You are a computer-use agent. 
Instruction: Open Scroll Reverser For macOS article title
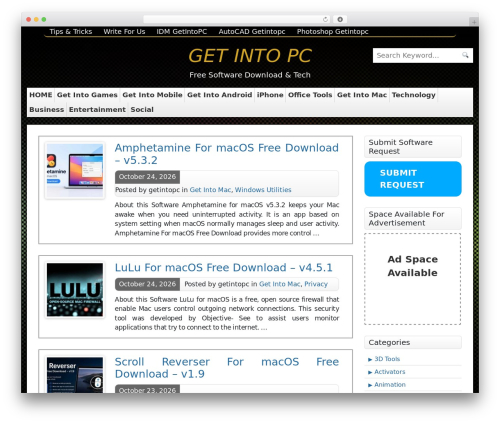(x=227, y=368)
